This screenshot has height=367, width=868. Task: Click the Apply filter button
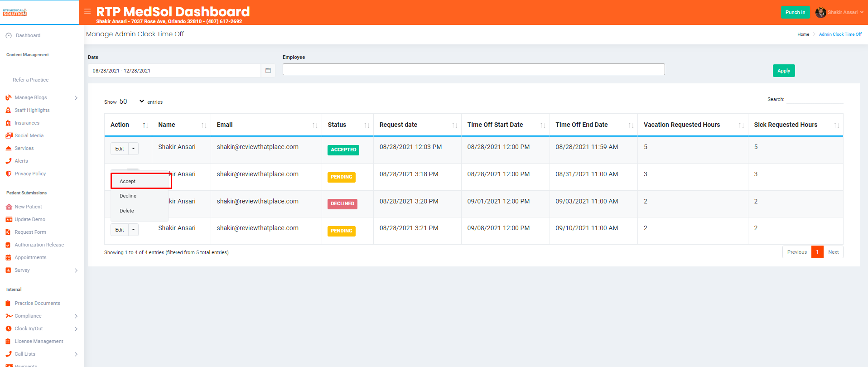click(784, 71)
